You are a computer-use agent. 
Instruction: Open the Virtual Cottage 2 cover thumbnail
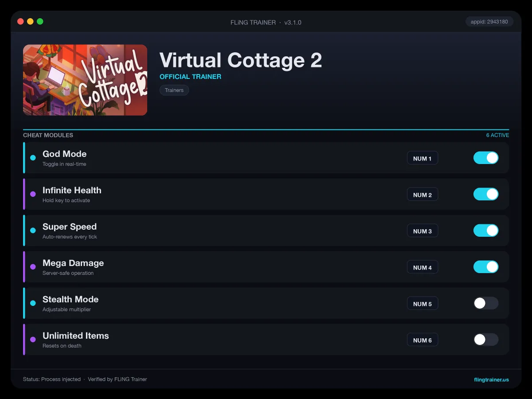pyautogui.click(x=85, y=80)
